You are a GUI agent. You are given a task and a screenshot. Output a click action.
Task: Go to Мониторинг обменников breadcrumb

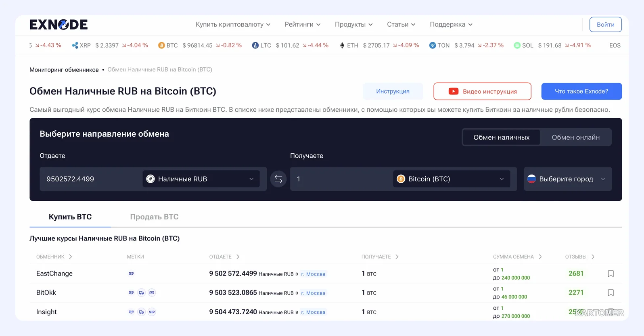[64, 70]
